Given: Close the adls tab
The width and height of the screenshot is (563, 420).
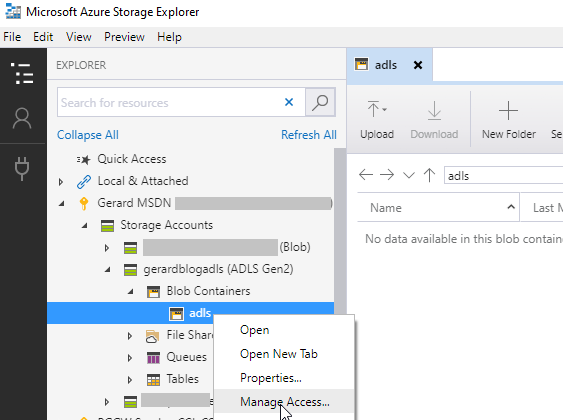Looking at the screenshot, I should [418, 65].
